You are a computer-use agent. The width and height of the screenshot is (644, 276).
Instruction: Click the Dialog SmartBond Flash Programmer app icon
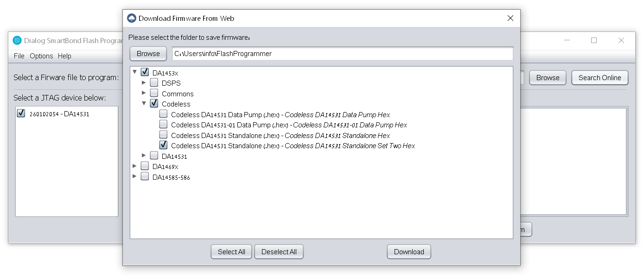(17, 40)
